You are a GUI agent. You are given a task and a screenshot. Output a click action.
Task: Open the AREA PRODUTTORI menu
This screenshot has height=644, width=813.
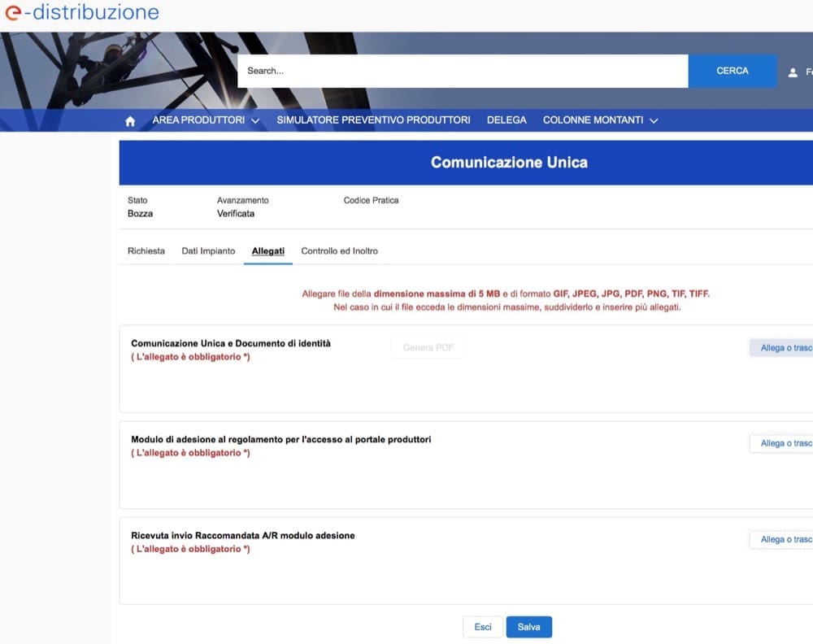206,120
